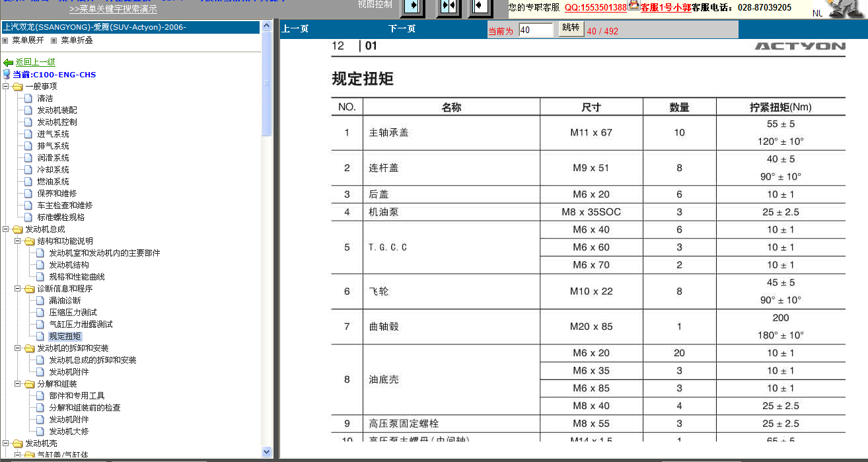Click the document icon beside 燃油系统
This screenshot has width=868, height=462.
tap(28, 182)
